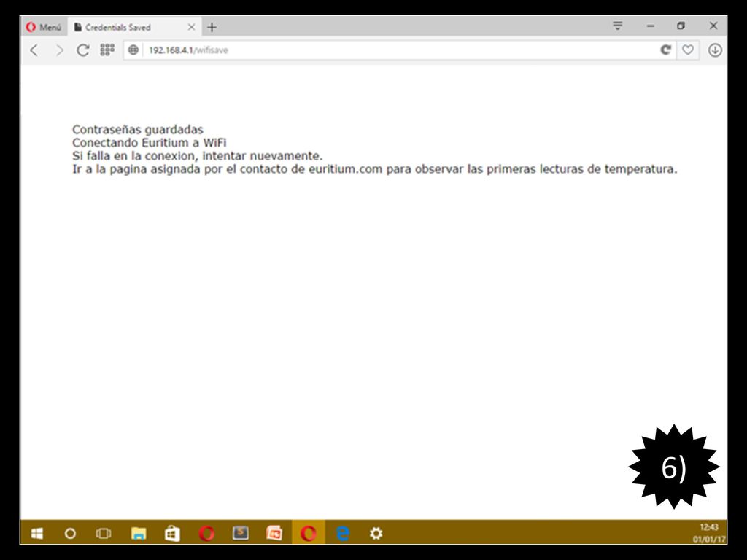Click the globe site info icon
The height and width of the screenshot is (560, 747).
(133, 50)
